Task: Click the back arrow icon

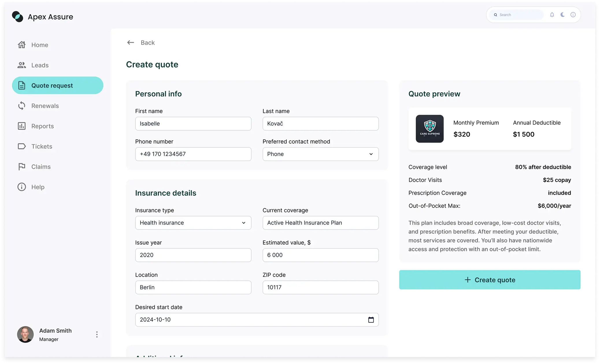Action: click(x=131, y=43)
